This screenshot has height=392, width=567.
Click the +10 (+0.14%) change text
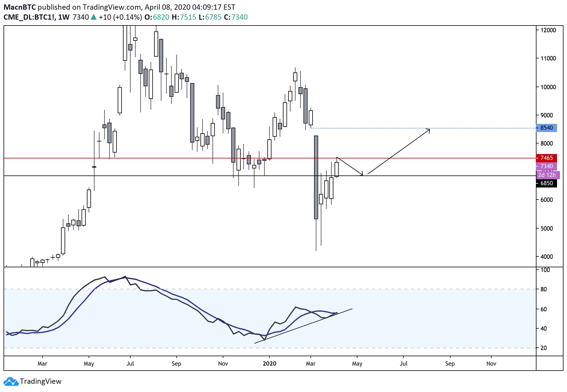[x=120, y=17]
